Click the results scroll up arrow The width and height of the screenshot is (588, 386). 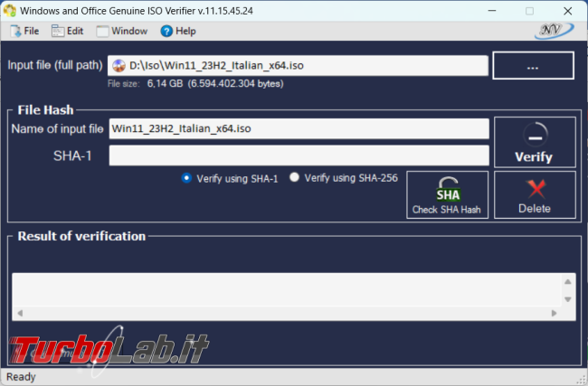568,281
